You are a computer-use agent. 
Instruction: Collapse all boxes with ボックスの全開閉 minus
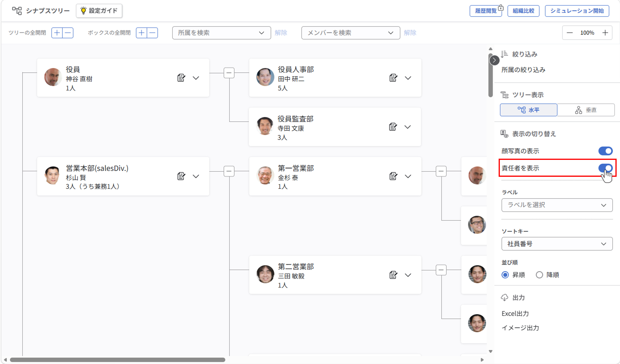[153, 33]
